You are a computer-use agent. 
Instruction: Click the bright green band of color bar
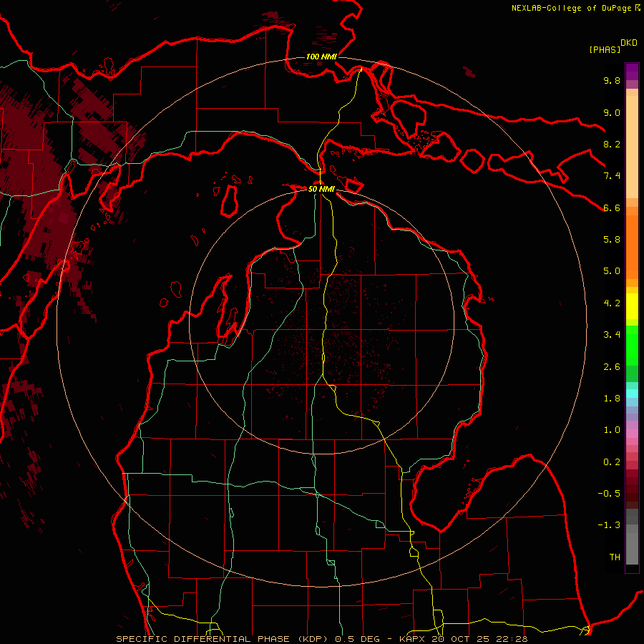coord(632,345)
